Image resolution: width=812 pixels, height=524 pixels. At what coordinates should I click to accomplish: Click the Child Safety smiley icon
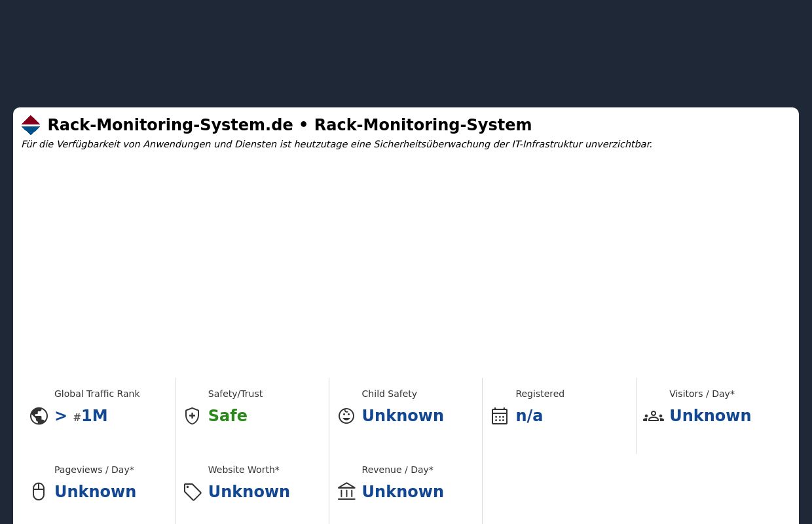[x=346, y=415]
